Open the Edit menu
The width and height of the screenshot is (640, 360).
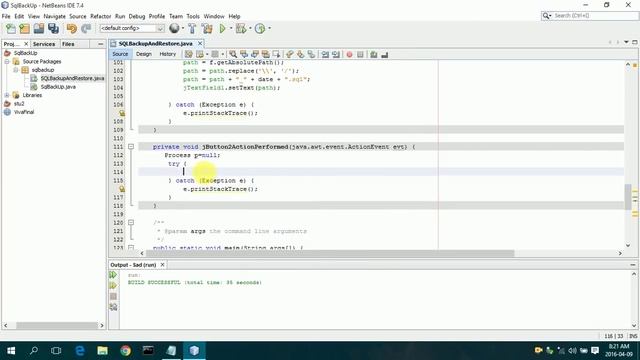[x=19, y=16]
